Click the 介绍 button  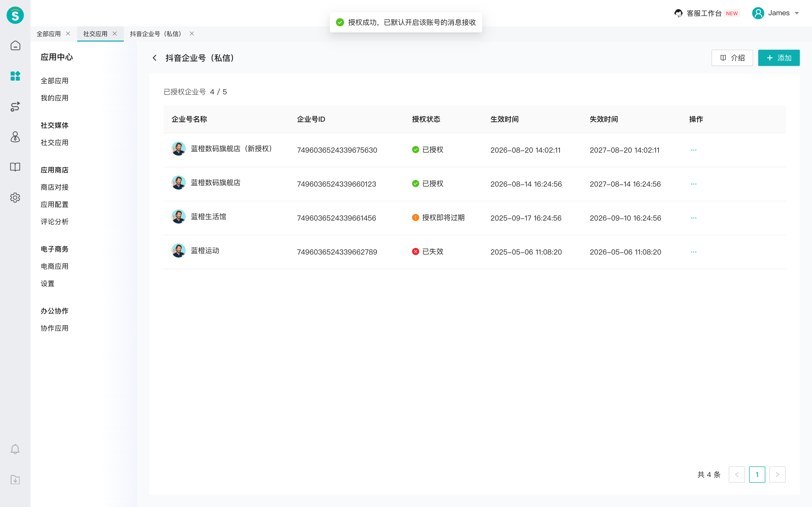(x=732, y=58)
